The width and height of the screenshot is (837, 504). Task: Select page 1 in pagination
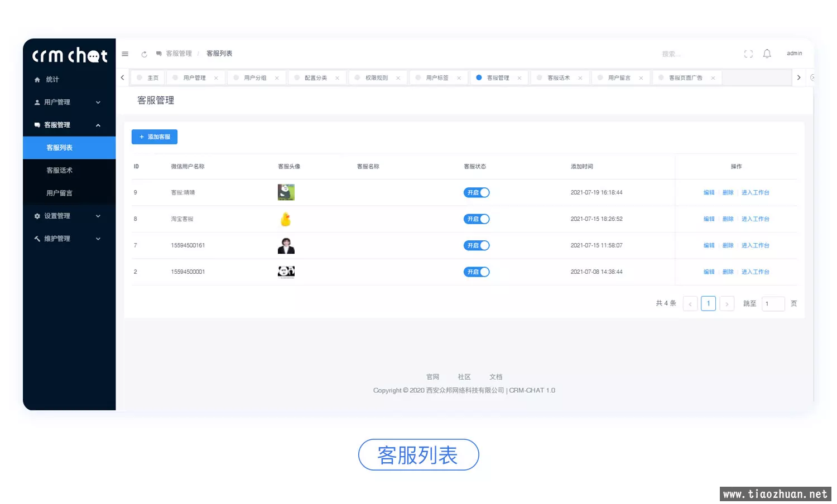(708, 304)
